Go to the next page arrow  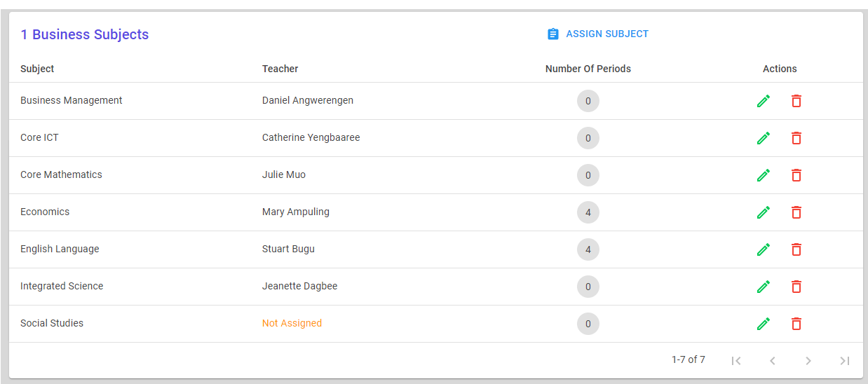click(x=808, y=361)
